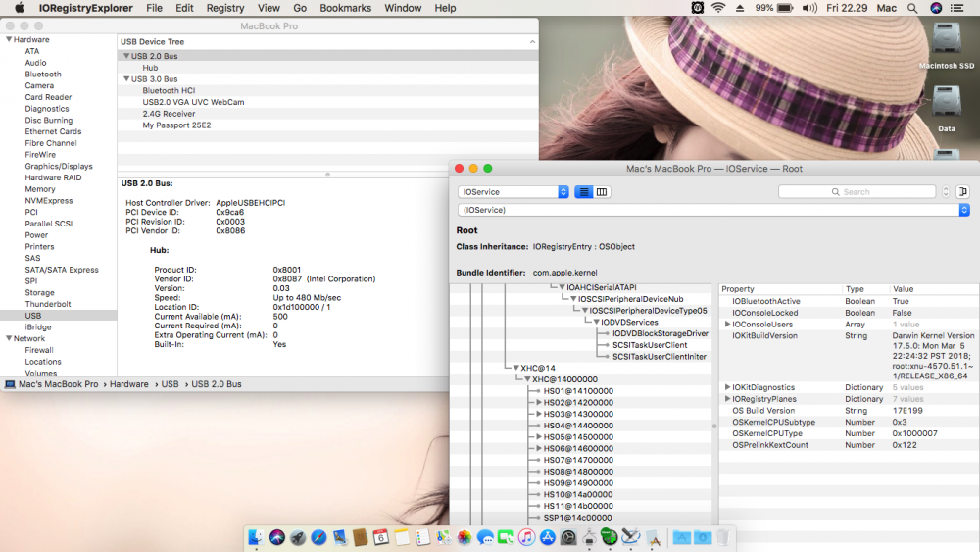Open Notification Center list icon

coord(956,8)
